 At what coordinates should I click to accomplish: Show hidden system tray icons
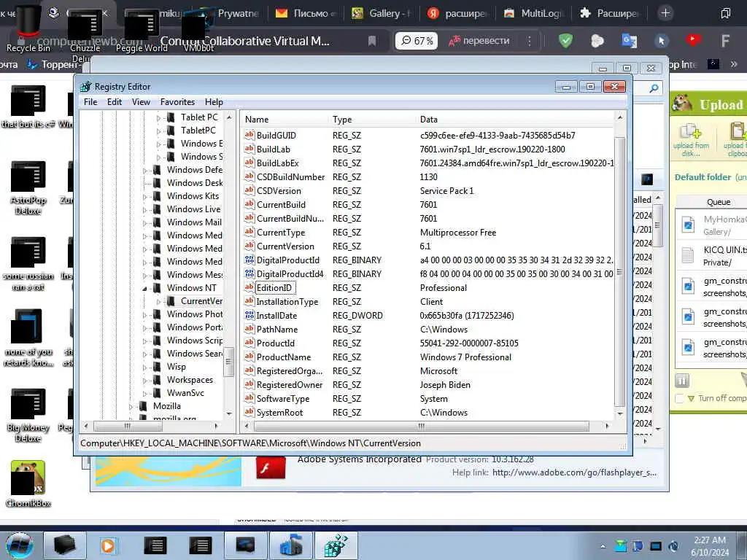(x=603, y=546)
